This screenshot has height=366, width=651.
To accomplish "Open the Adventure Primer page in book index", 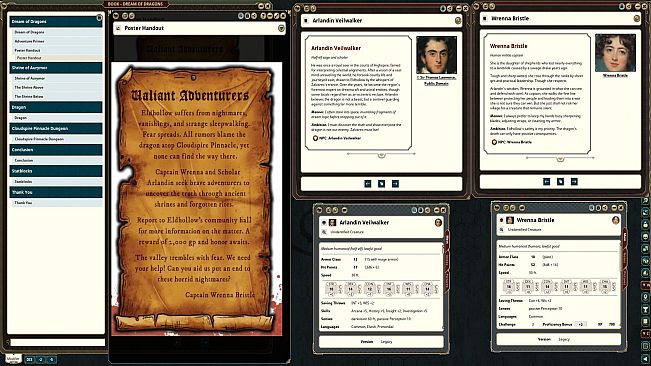I will click(x=56, y=41).
